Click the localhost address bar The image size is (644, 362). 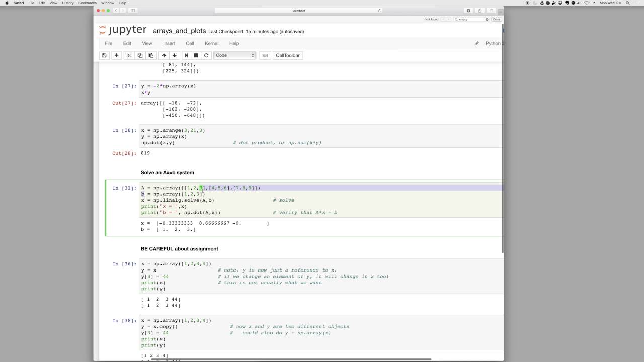pyautogui.click(x=299, y=11)
